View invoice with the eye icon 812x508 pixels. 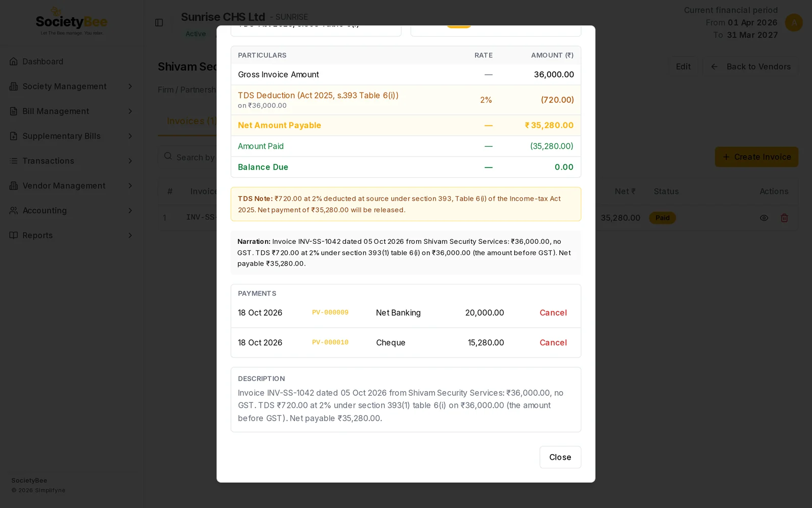[x=764, y=218]
